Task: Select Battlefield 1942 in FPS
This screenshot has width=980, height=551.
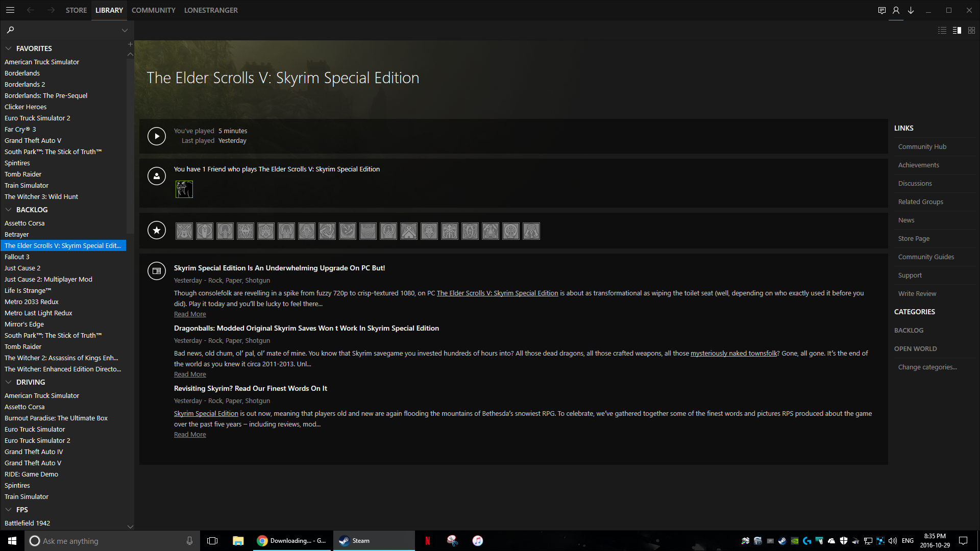Action: [x=63, y=523]
